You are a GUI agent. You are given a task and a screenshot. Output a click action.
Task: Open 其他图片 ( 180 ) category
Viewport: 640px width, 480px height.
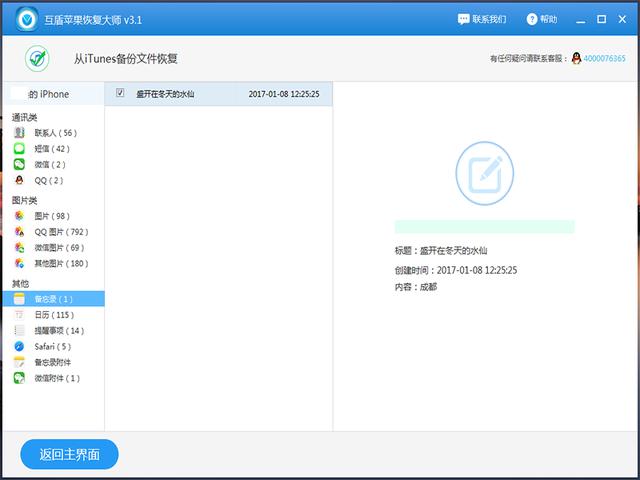pyautogui.click(x=62, y=263)
